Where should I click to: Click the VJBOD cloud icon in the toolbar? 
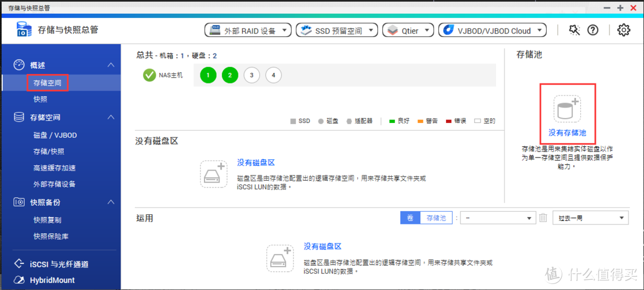pyautogui.click(x=450, y=30)
